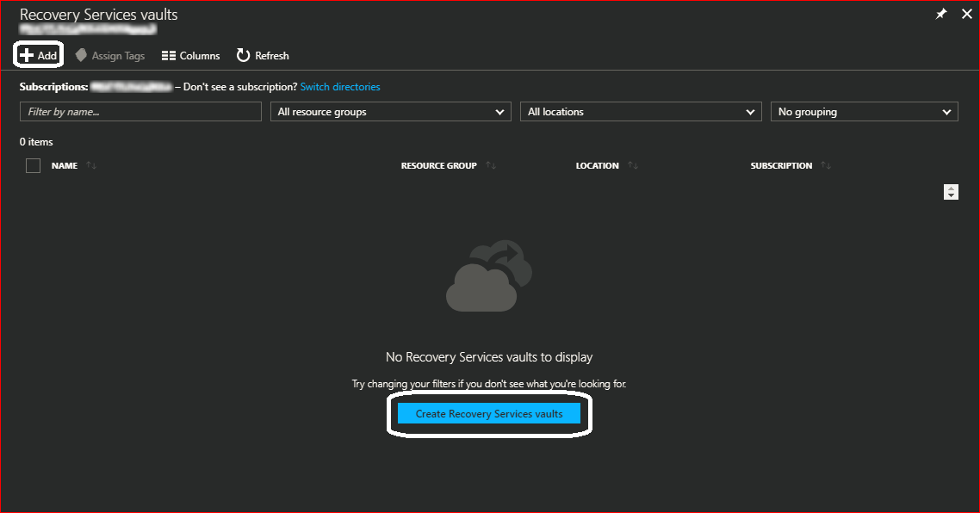Click the up/down stepper at the list edge

point(951,192)
